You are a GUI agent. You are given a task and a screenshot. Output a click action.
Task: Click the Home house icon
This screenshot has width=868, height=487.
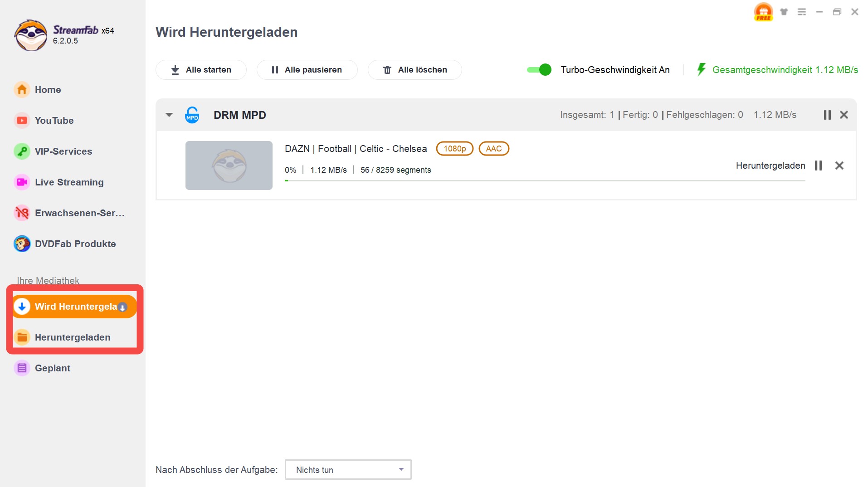22,90
